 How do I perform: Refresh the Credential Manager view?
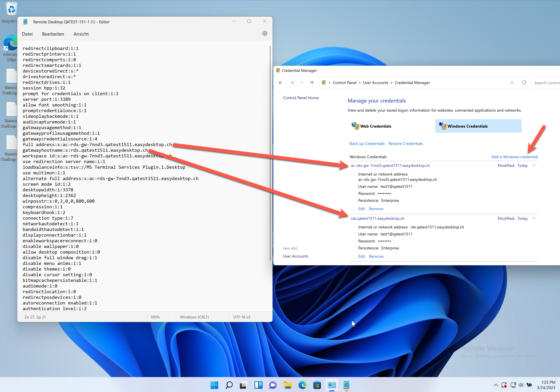tap(524, 83)
